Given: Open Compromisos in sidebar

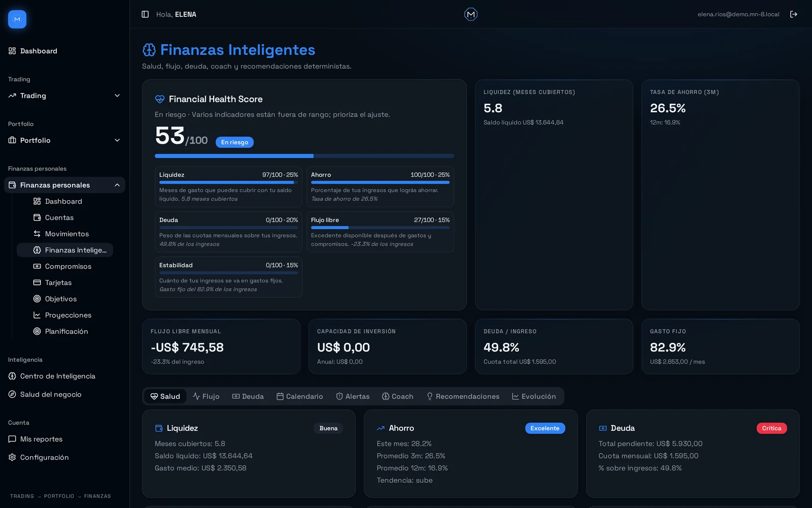Looking at the screenshot, I should [x=65, y=266].
